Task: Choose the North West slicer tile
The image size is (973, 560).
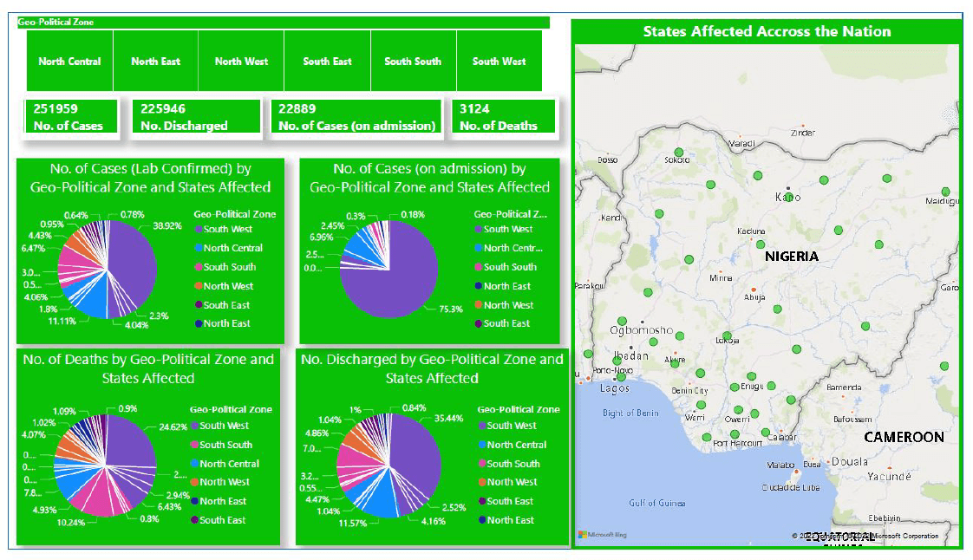Action: [x=241, y=62]
